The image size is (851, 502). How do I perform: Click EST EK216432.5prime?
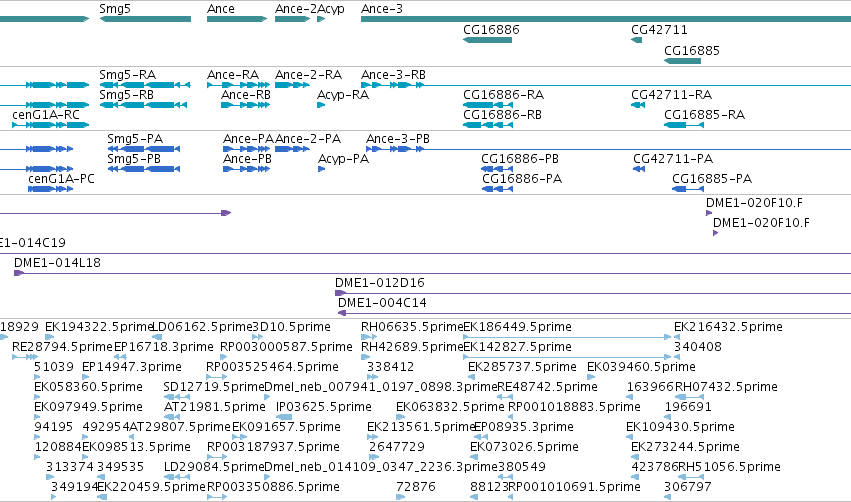point(728,327)
